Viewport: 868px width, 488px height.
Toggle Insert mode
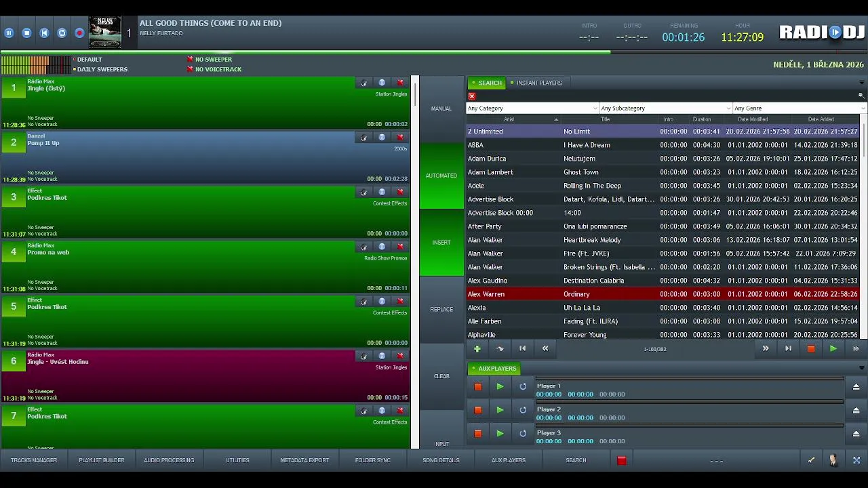pos(441,243)
